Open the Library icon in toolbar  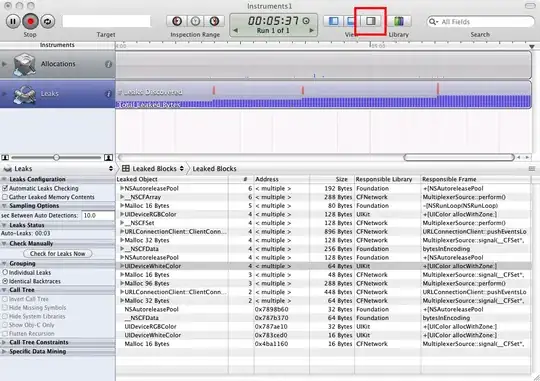(x=399, y=21)
